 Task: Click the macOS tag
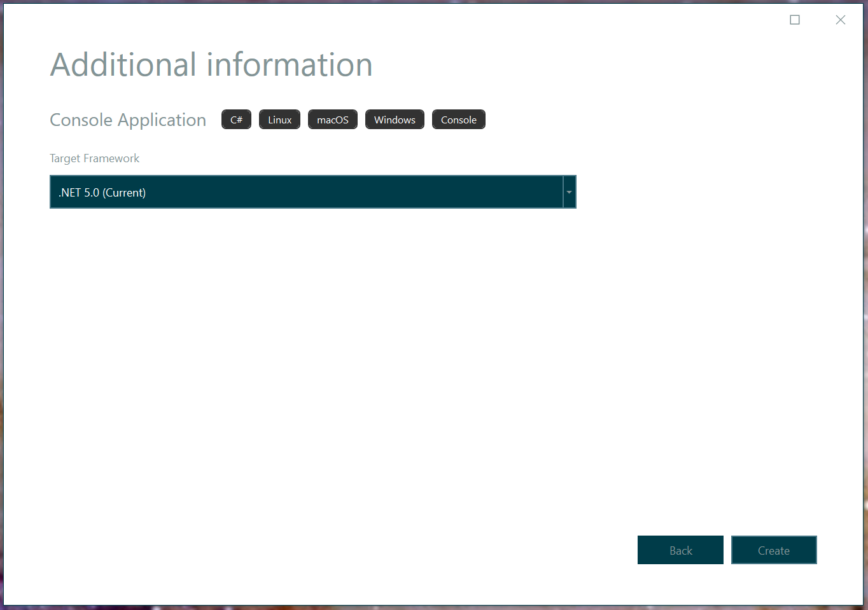click(333, 120)
